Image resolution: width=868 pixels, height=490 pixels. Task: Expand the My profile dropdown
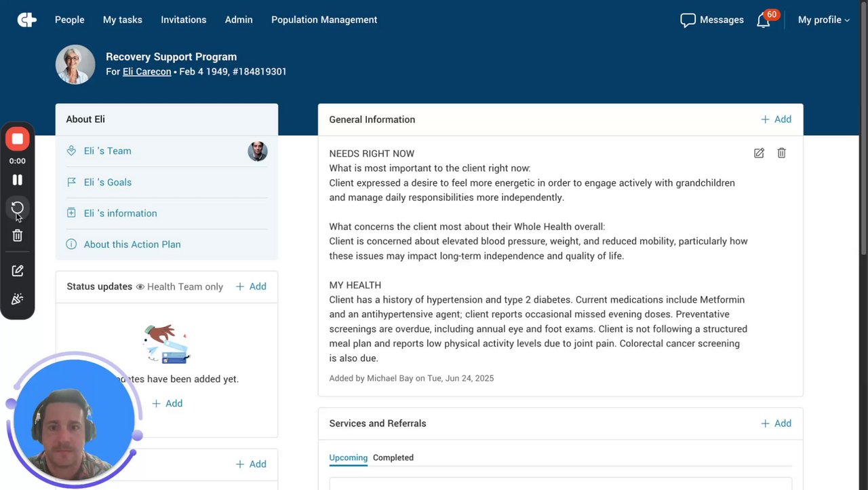pyautogui.click(x=823, y=20)
